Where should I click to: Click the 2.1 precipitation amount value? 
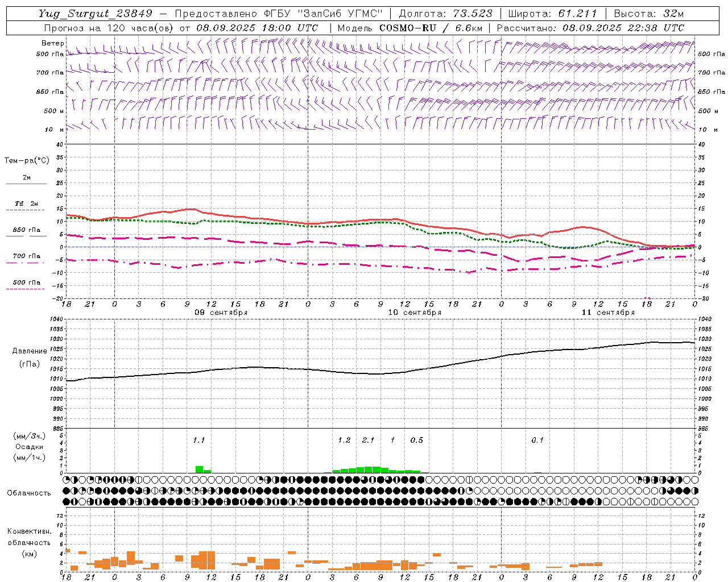[368, 440]
